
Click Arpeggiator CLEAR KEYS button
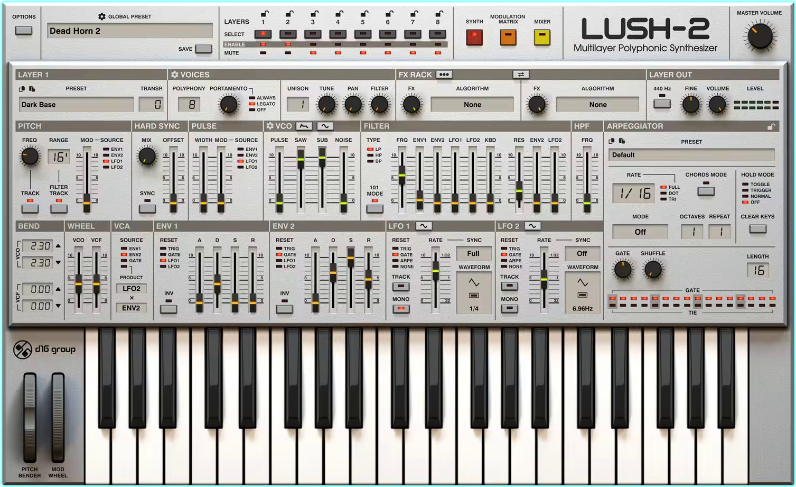[757, 229]
